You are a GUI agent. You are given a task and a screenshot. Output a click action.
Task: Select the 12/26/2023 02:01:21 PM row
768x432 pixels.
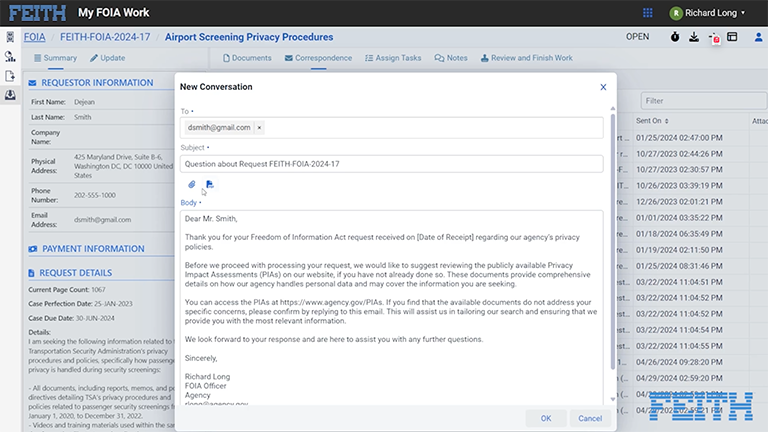point(679,202)
